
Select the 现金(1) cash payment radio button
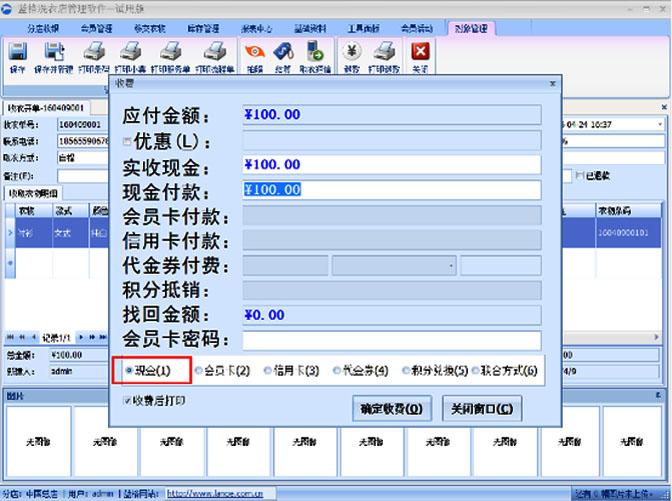click(x=130, y=371)
